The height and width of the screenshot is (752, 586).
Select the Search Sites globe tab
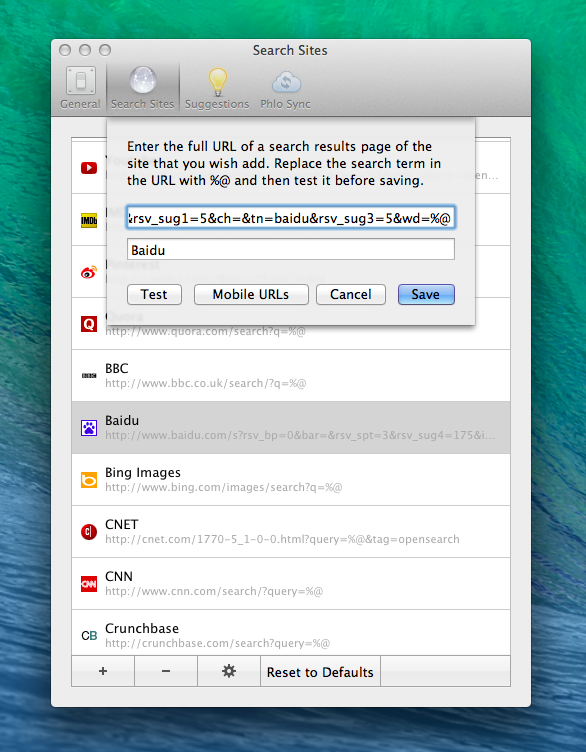pyautogui.click(x=142, y=88)
